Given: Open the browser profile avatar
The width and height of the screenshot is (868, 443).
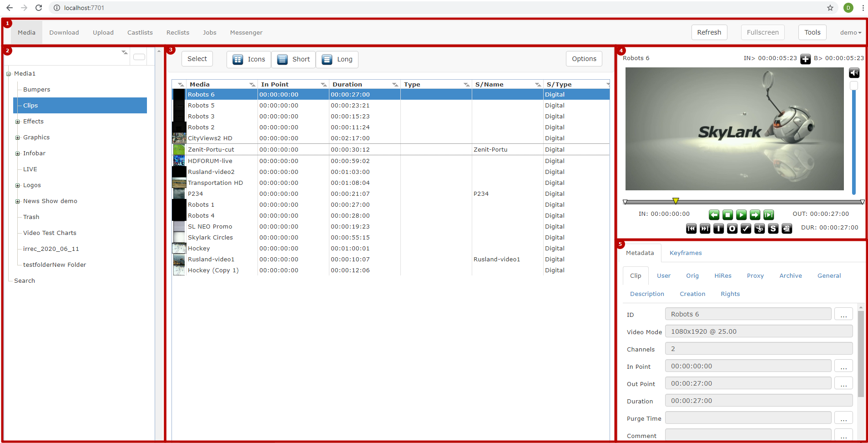Looking at the screenshot, I should click(x=848, y=8).
